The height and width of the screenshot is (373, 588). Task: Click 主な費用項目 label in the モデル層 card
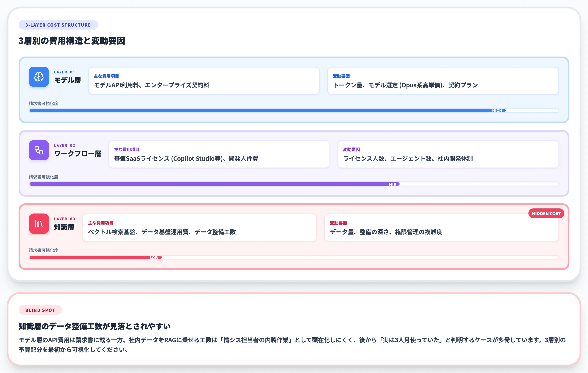click(x=106, y=76)
